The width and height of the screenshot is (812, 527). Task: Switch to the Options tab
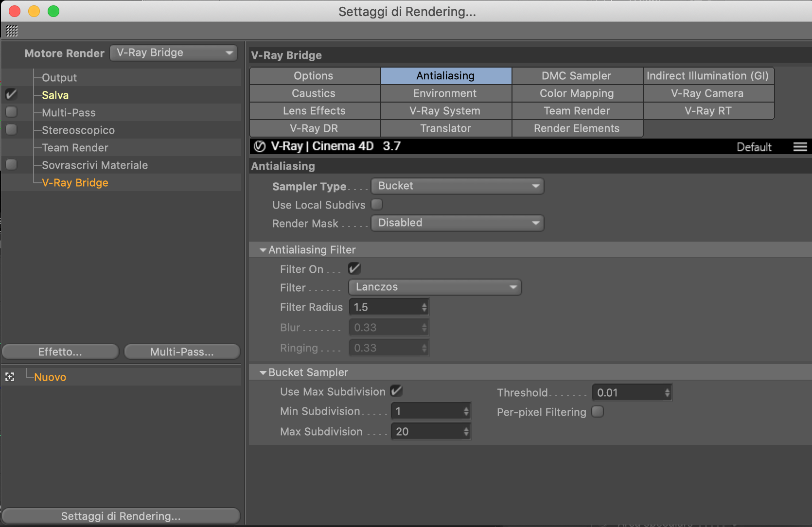tap(315, 76)
